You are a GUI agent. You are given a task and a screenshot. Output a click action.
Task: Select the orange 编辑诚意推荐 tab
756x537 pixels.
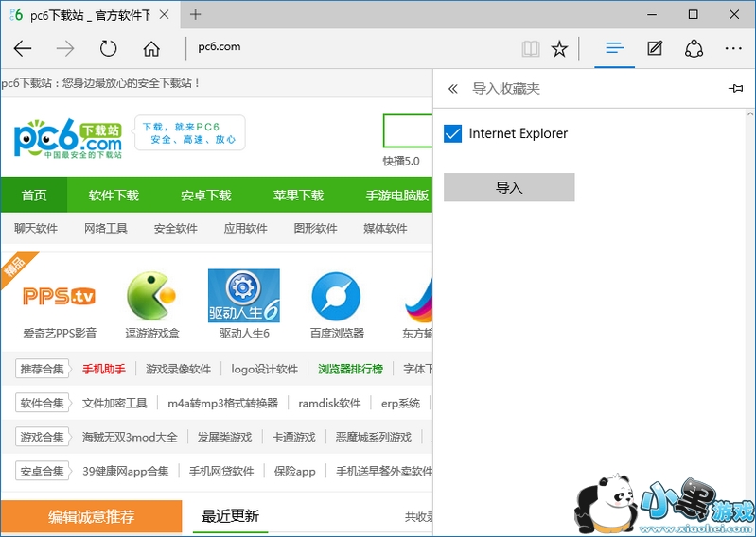click(x=91, y=516)
